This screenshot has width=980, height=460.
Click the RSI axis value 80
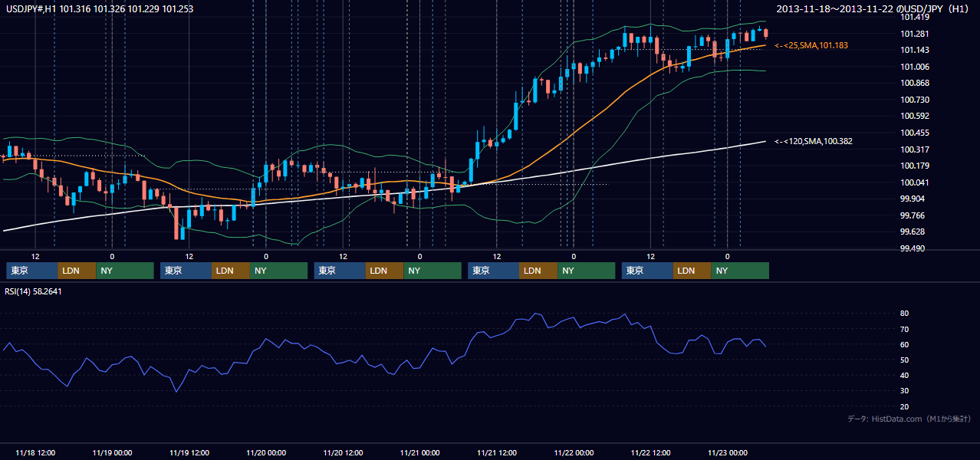coord(905,314)
